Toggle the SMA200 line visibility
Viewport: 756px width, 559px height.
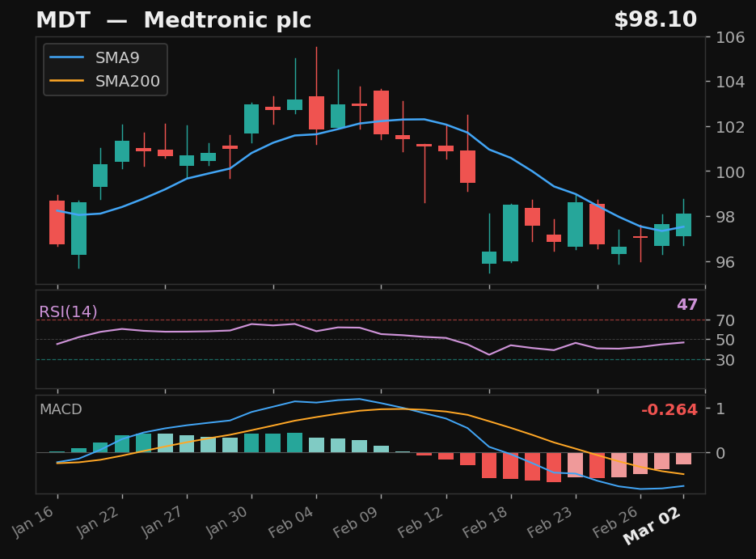click(x=128, y=80)
